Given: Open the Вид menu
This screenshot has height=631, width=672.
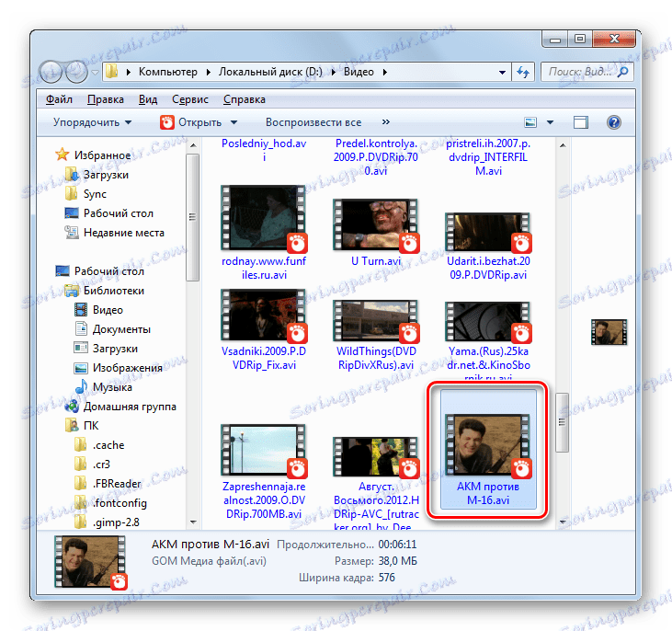Looking at the screenshot, I should point(148,99).
